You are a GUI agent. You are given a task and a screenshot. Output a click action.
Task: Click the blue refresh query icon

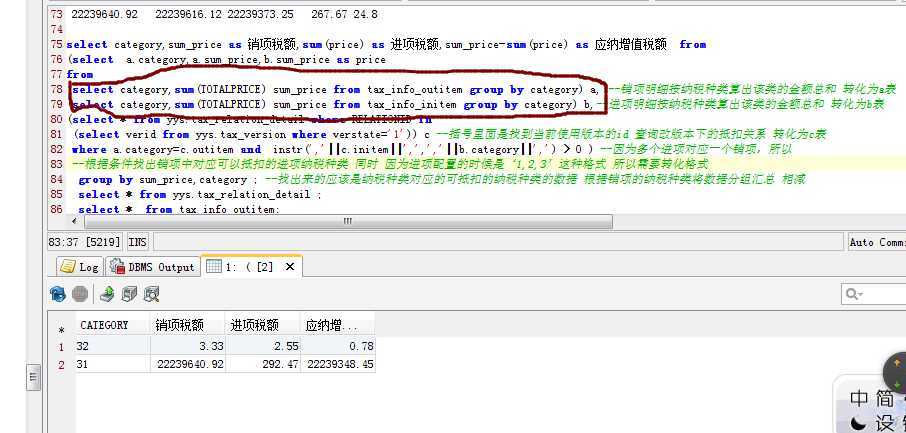[x=58, y=294]
